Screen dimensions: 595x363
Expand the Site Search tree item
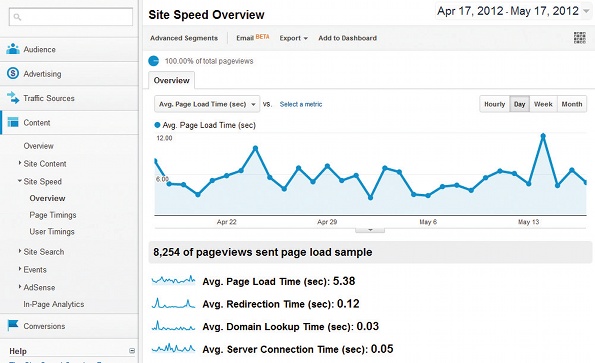(x=19, y=251)
